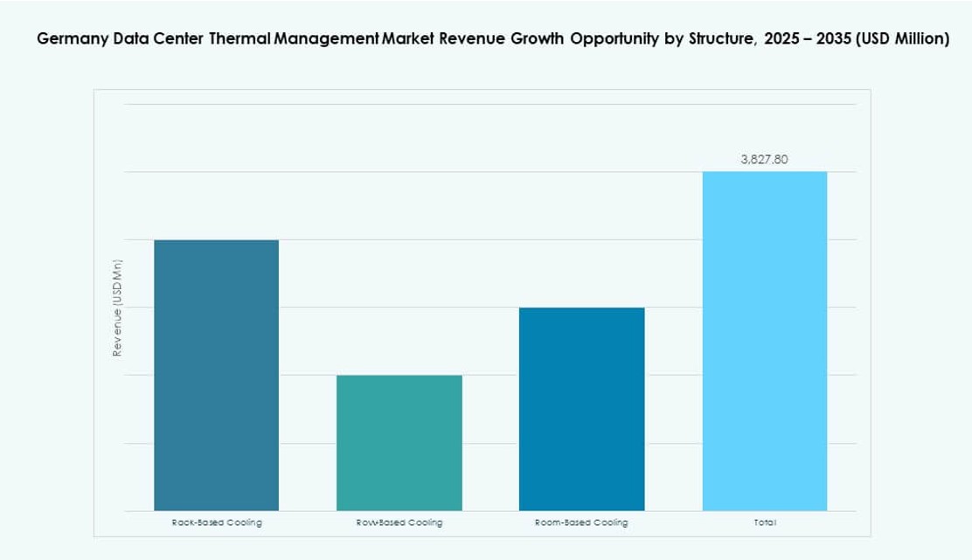Select the Rack-Based Cooling bar
The height and width of the screenshot is (560, 972).
tap(215, 376)
